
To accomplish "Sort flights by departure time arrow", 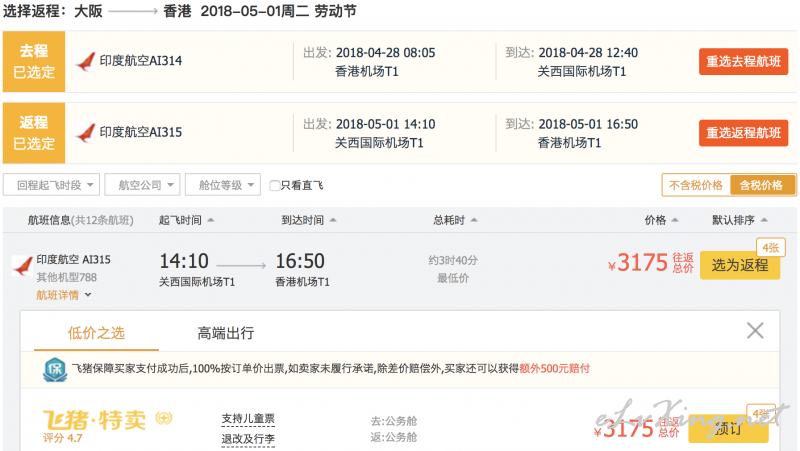I will (211, 220).
